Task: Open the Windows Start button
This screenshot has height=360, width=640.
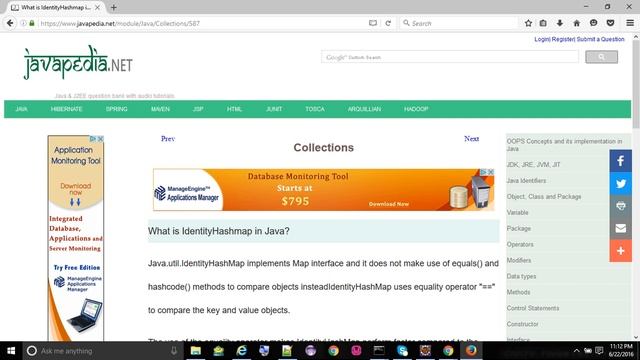Action: [11, 351]
